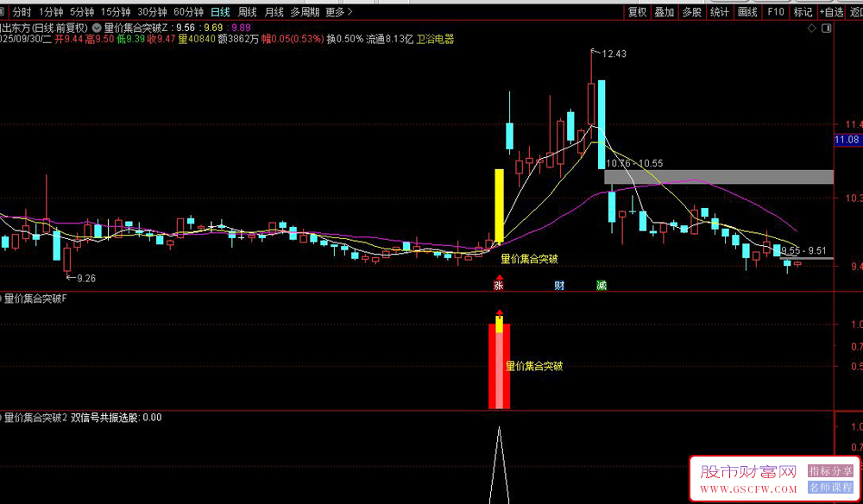Click the 量价集合突破F indicator title
The height and width of the screenshot is (504, 863).
point(35,299)
